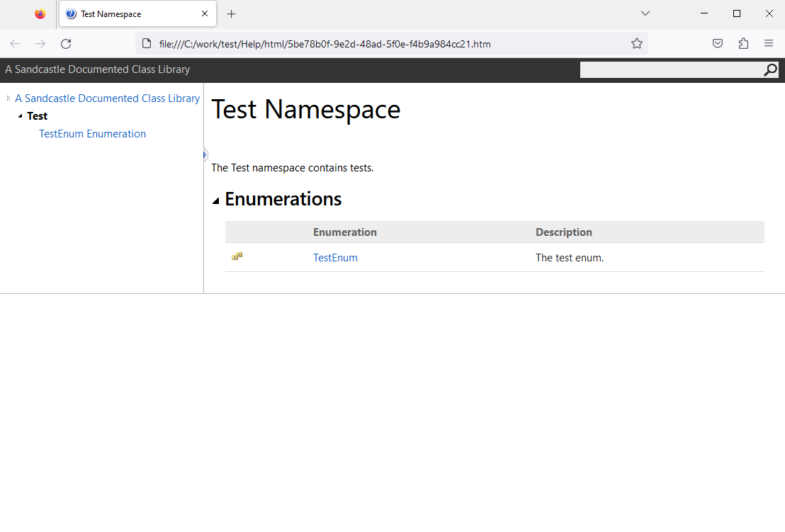The height and width of the screenshot is (532, 785).
Task: Toggle the table of contents pane handle
Action: [205, 154]
